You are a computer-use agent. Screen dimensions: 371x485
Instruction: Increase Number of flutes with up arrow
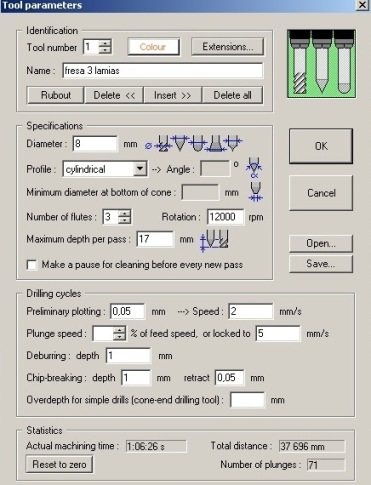(125, 213)
